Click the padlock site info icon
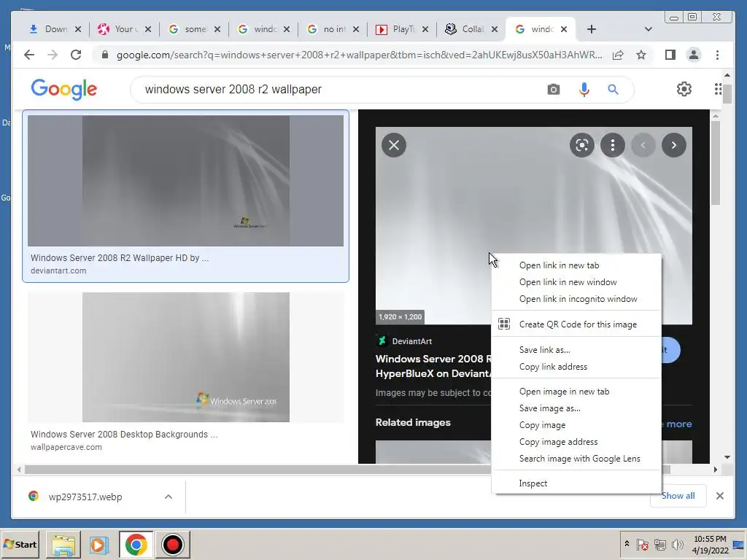Image resolution: width=747 pixels, height=560 pixels. coord(105,55)
